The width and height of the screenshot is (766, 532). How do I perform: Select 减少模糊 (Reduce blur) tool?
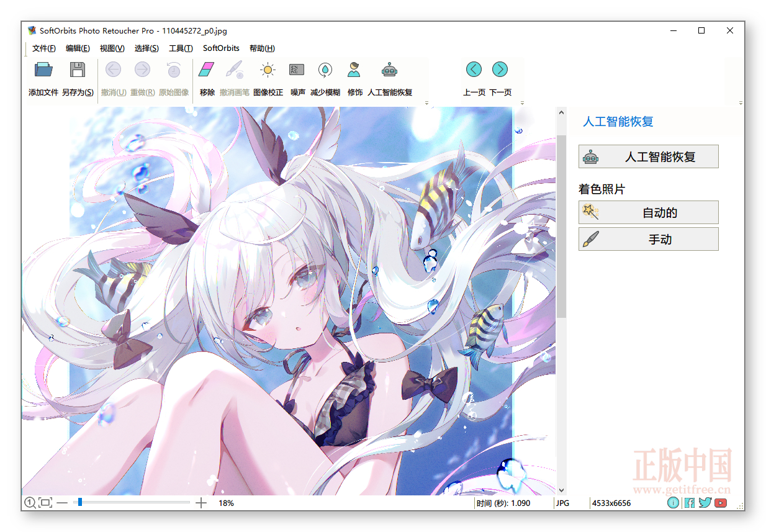325,70
